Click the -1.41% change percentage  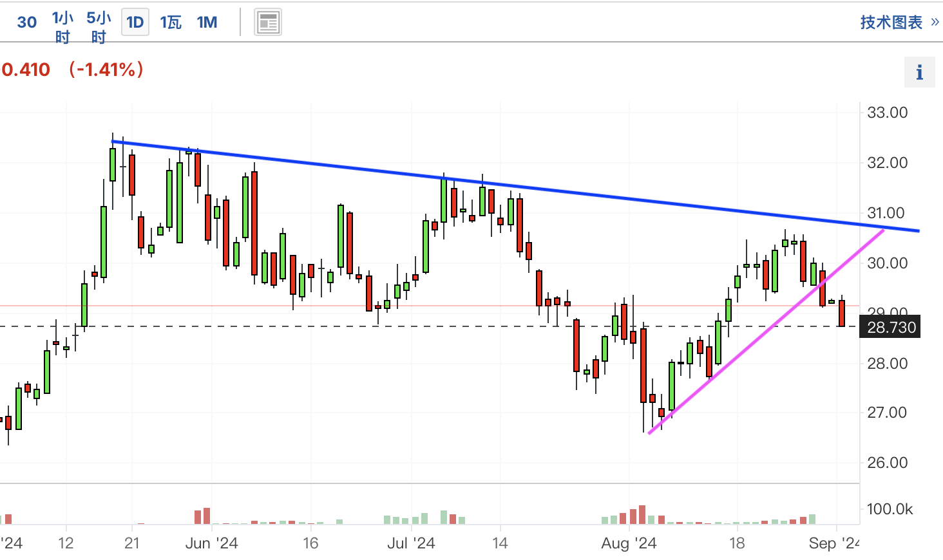(x=106, y=70)
